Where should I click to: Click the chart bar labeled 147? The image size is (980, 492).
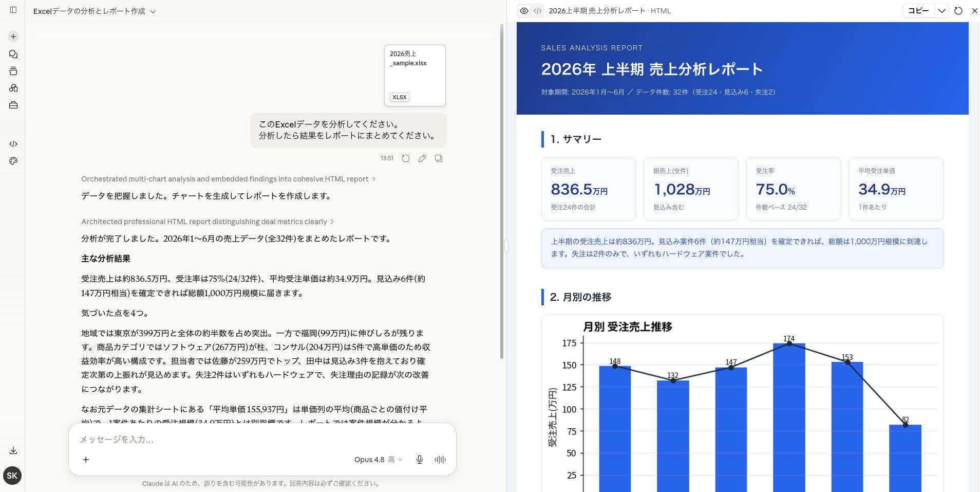tap(731, 429)
